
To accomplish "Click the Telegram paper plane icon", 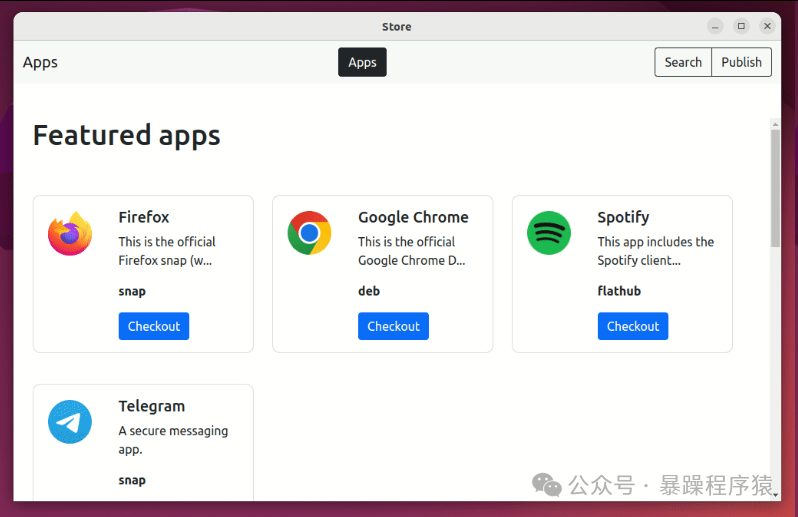I will click(70, 422).
